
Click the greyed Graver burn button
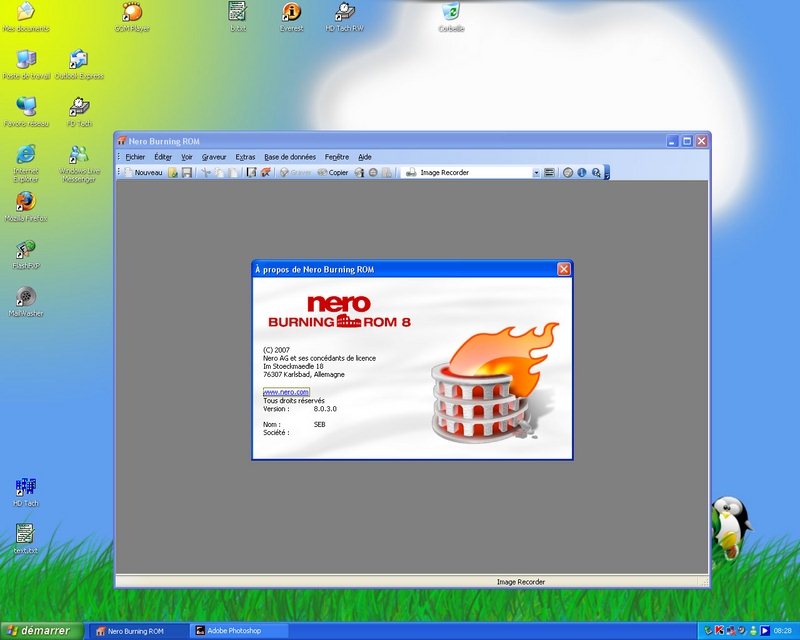(x=295, y=173)
